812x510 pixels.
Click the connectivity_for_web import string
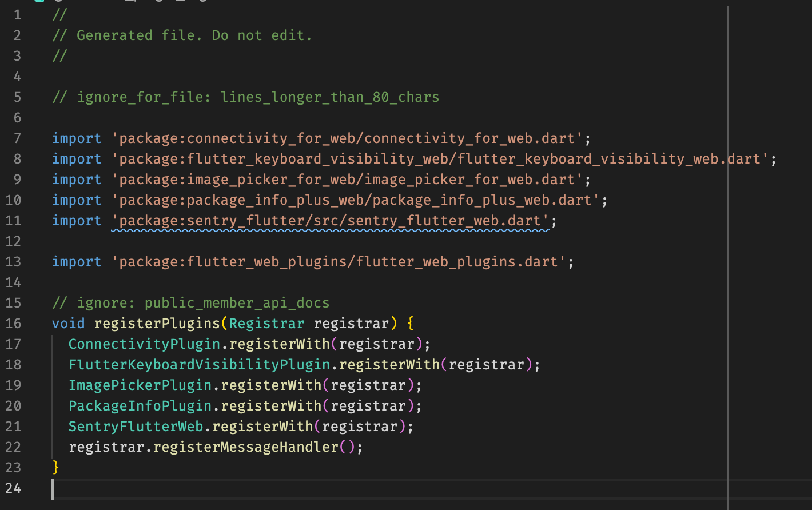point(348,138)
